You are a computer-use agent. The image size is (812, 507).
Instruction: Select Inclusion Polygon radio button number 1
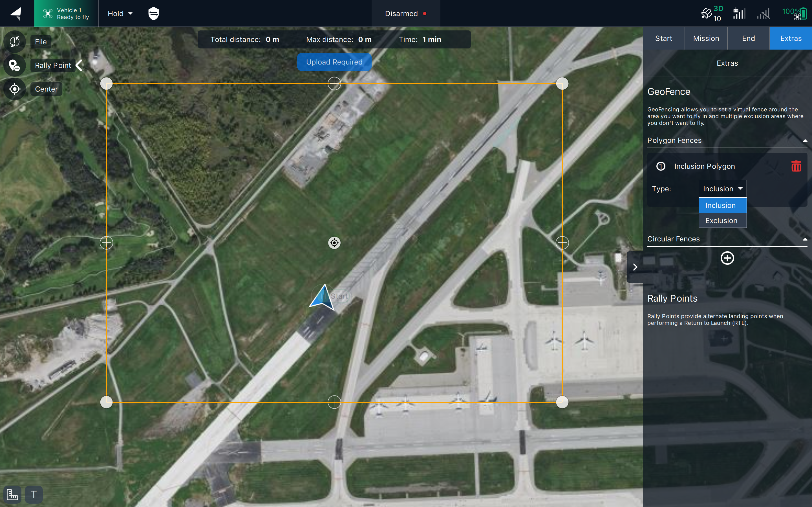coord(661,166)
